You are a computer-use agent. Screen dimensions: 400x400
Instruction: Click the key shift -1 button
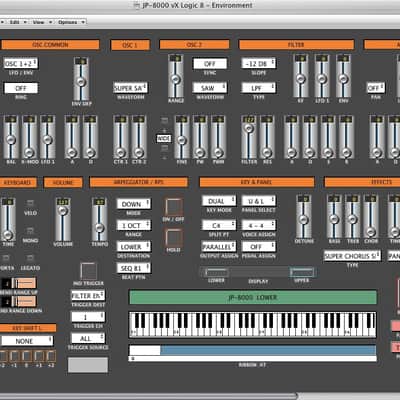(x=14, y=356)
